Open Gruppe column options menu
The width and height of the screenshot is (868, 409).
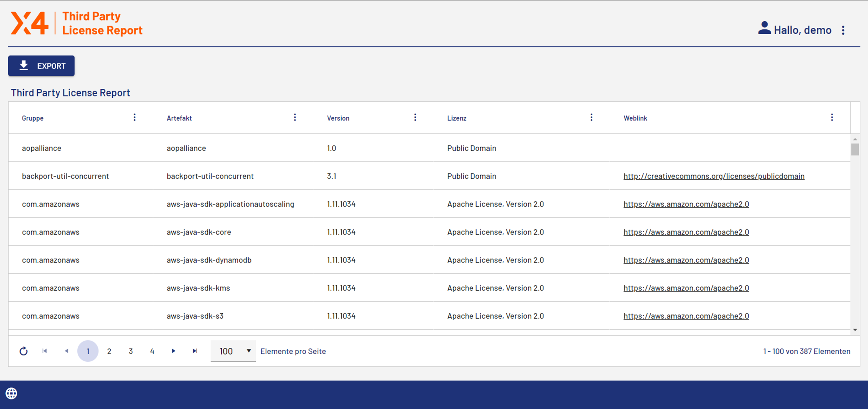(x=134, y=117)
